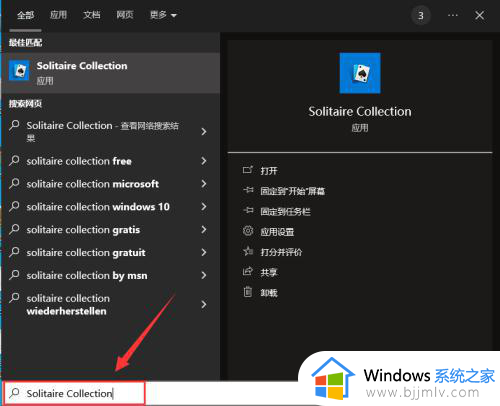
Task: Click the star icon beside 打分并评价
Action: pos(248,251)
